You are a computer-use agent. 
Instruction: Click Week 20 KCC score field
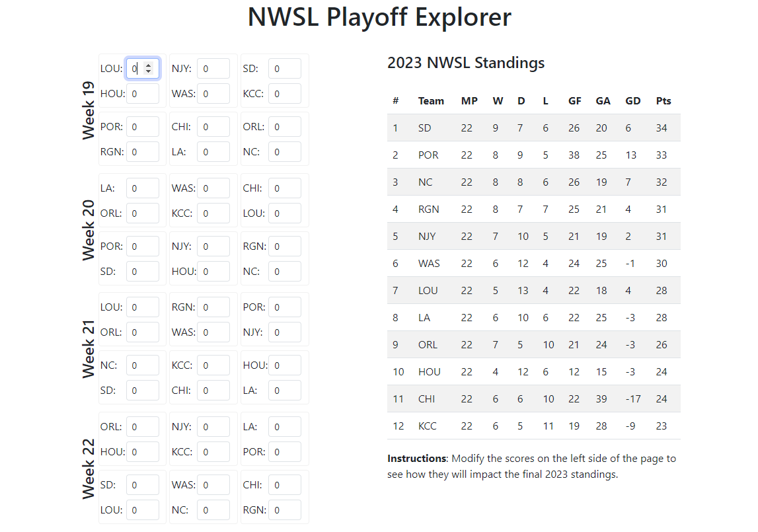tap(213, 213)
